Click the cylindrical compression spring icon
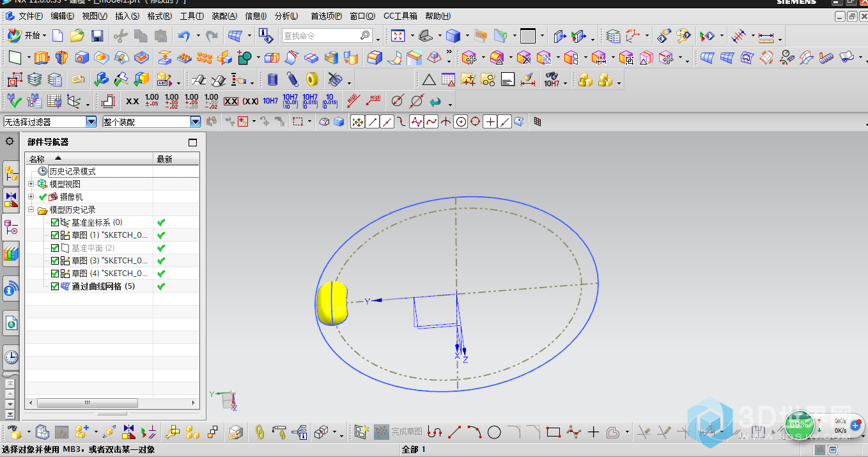The image size is (868, 457). pyautogui.click(x=273, y=80)
